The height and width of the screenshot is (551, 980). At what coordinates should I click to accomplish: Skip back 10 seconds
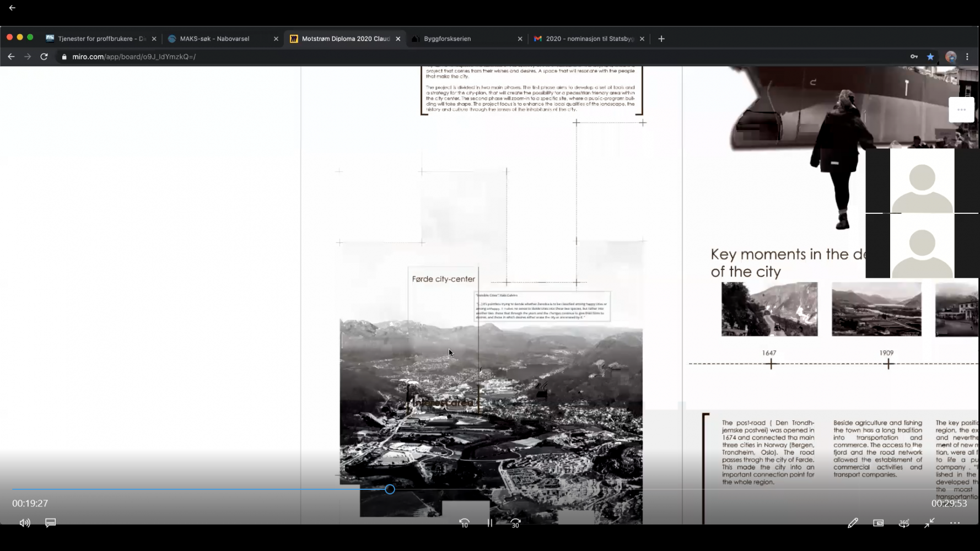[464, 523]
